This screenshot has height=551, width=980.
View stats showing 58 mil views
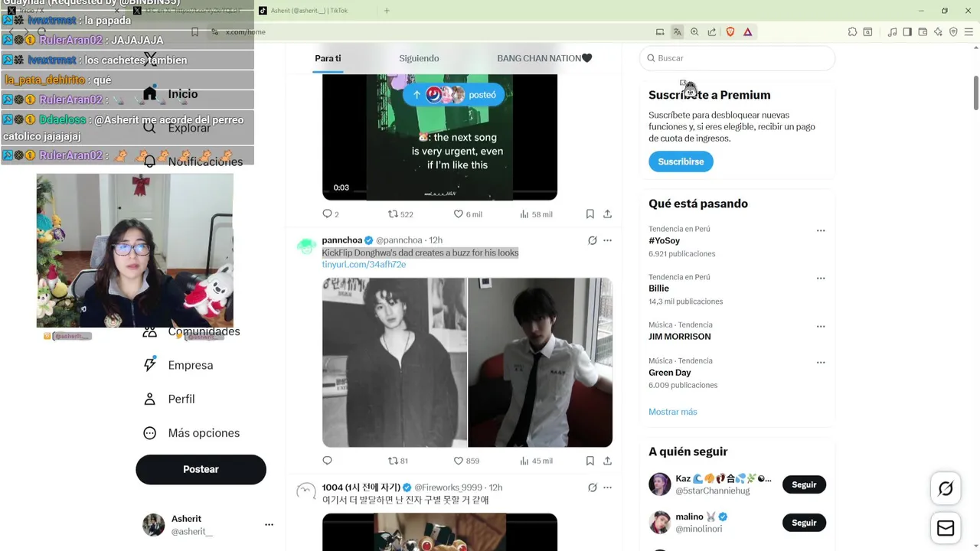[536, 214]
